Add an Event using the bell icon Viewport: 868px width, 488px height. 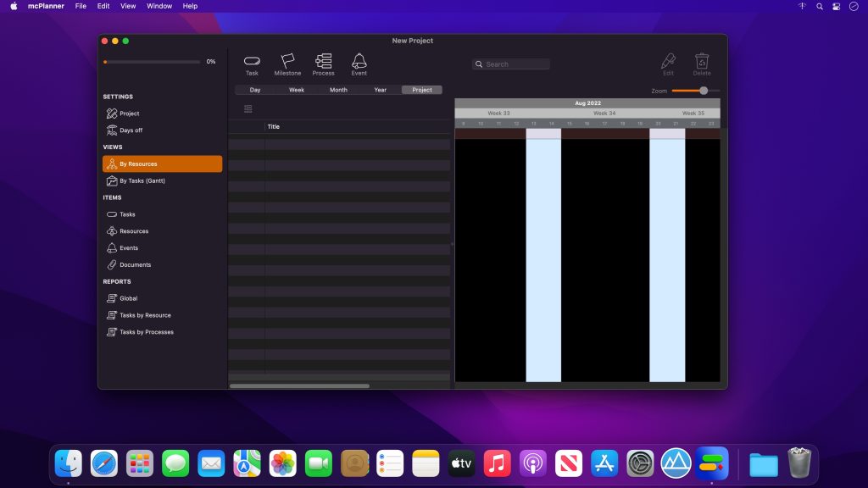(359, 64)
